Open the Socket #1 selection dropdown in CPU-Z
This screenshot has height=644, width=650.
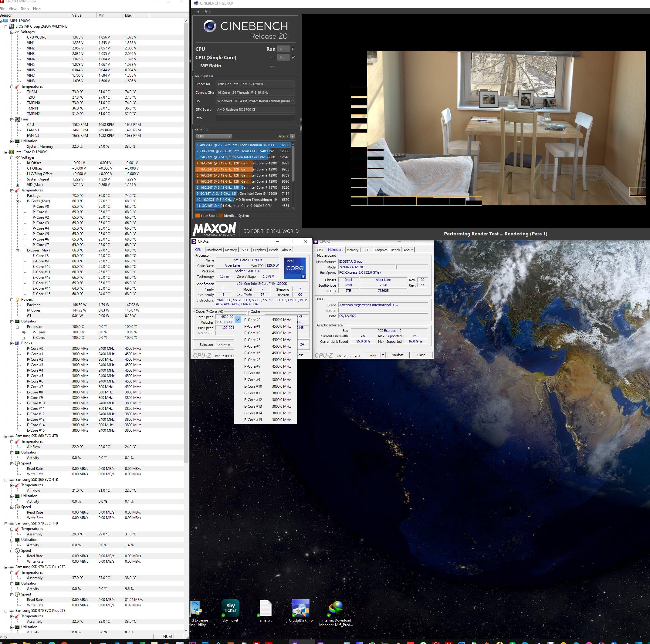(x=225, y=345)
